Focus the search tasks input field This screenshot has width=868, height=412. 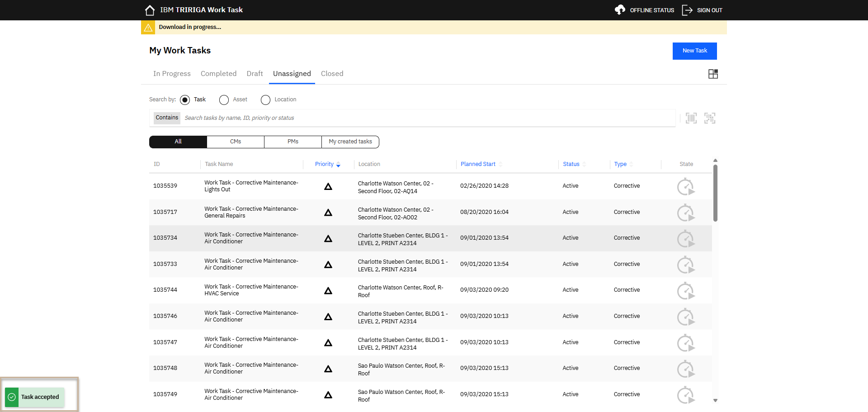click(x=428, y=118)
